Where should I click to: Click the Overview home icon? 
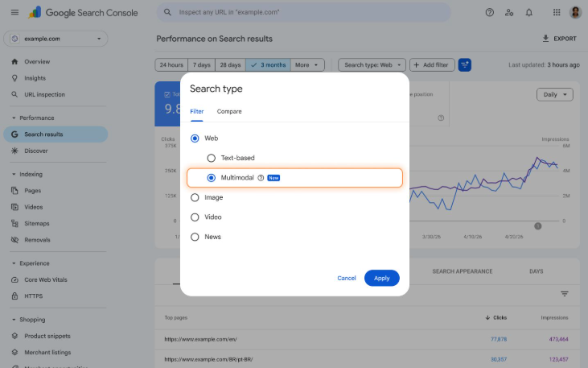pyautogui.click(x=14, y=61)
